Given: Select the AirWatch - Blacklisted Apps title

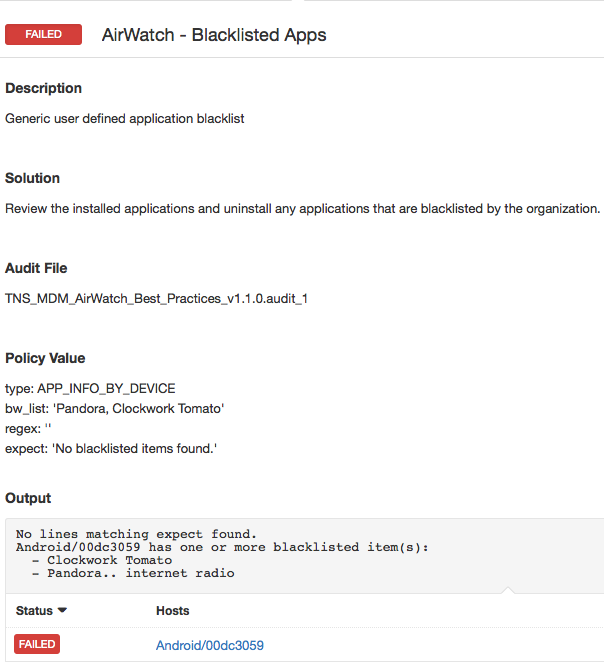Looking at the screenshot, I should point(214,35).
